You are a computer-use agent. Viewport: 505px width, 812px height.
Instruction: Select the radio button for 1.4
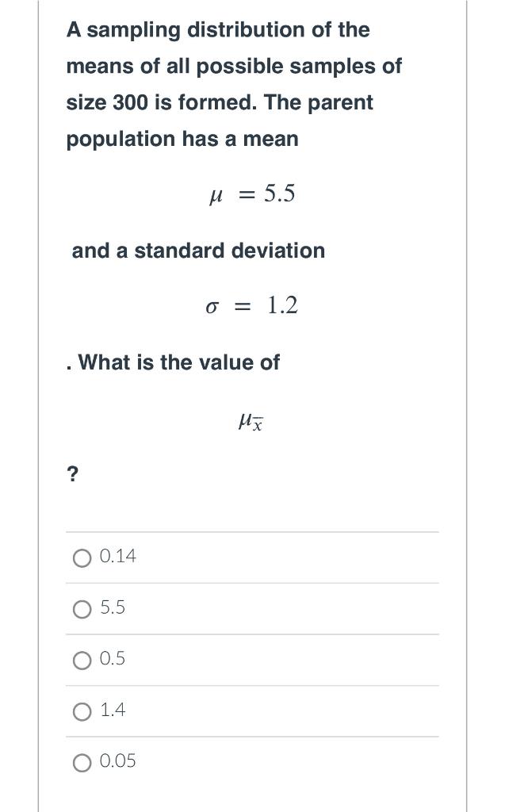pos(82,711)
